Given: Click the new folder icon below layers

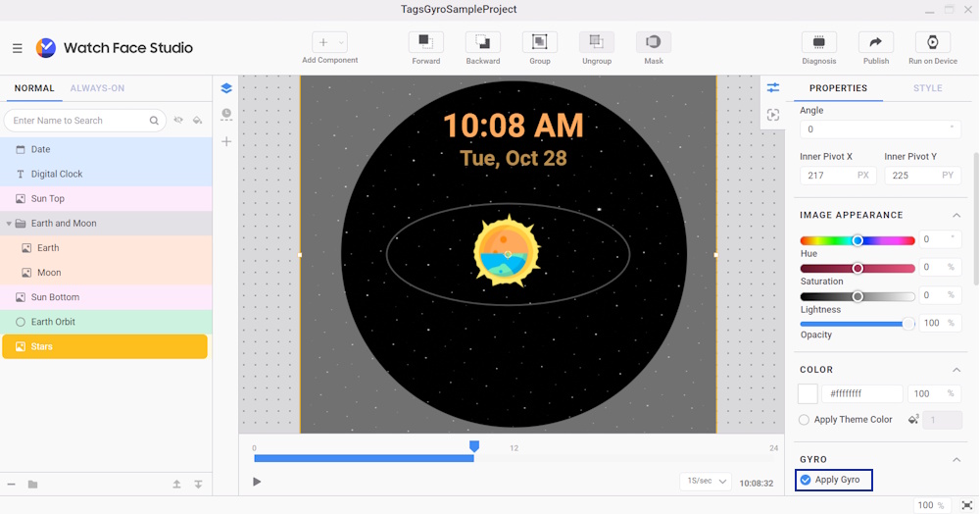Looking at the screenshot, I should 32,485.
